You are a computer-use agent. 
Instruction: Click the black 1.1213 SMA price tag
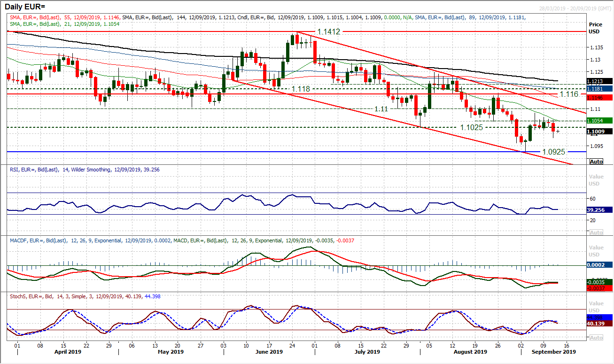click(600, 81)
